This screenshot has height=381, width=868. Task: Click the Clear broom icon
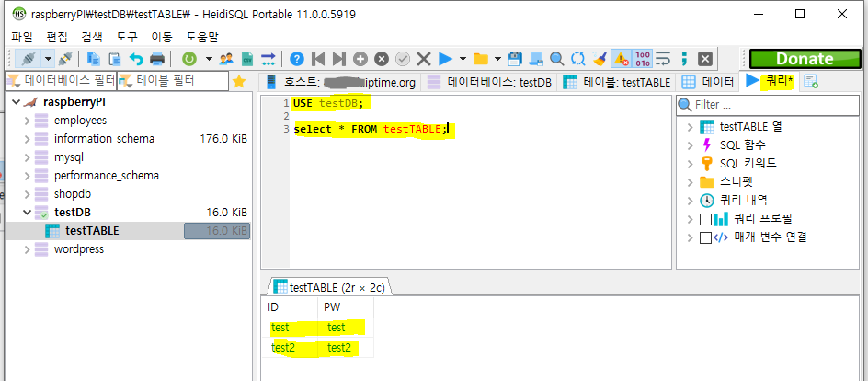pos(600,58)
